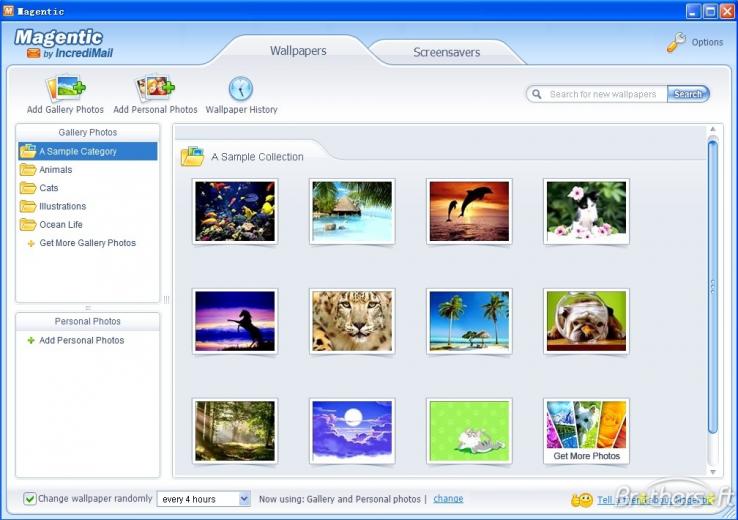
Task: Click the Gallery Photos panel header
Action: tap(88, 132)
